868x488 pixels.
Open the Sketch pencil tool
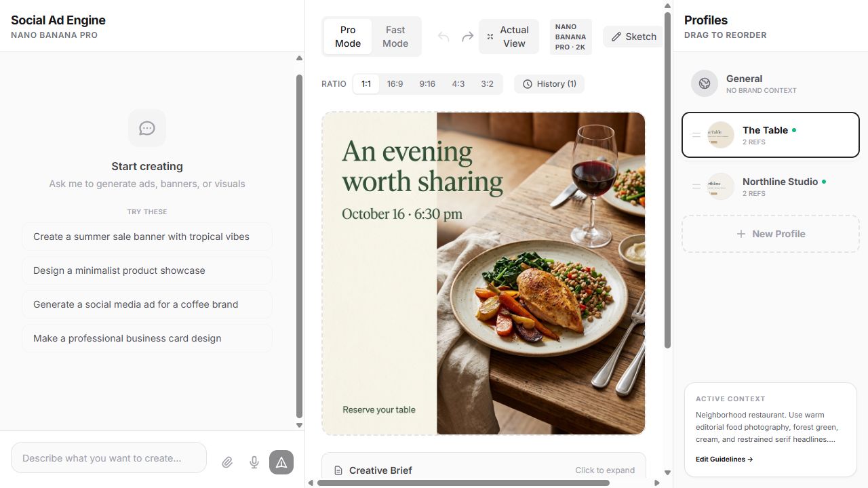pyautogui.click(x=633, y=37)
